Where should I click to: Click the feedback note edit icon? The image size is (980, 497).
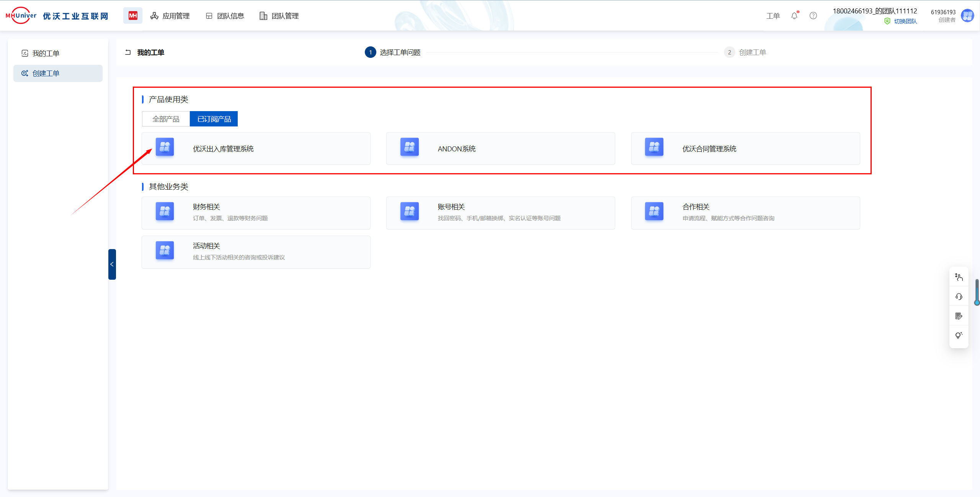959,316
